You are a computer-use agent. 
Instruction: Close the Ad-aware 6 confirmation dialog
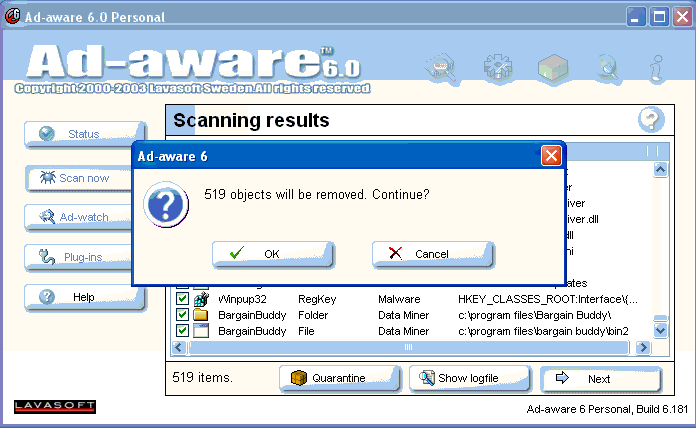[x=550, y=157]
